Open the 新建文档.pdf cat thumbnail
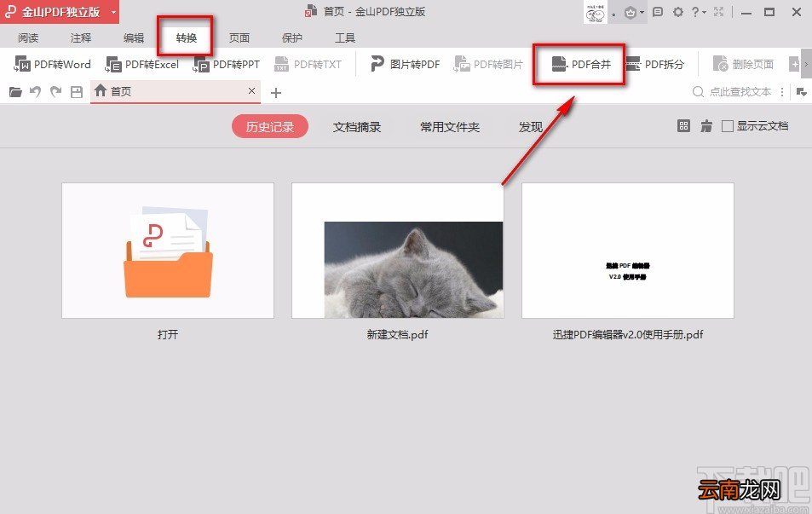The image size is (812, 514). 398,251
